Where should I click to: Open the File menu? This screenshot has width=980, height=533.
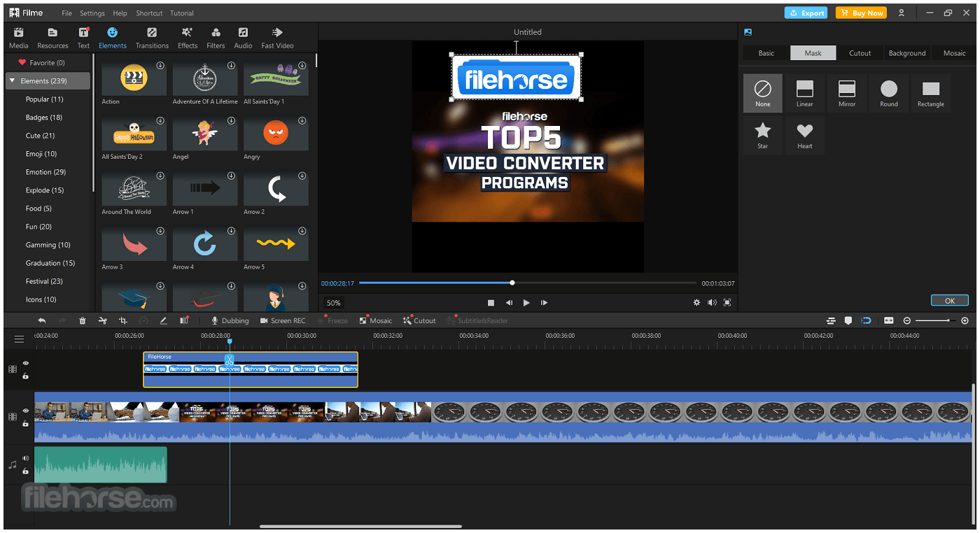[66, 13]
